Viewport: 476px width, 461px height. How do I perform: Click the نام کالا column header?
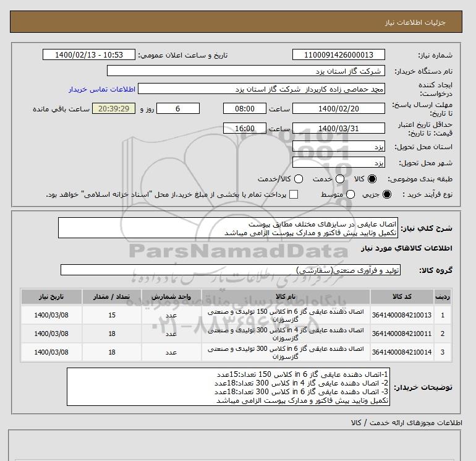click(x=286, y=296)
